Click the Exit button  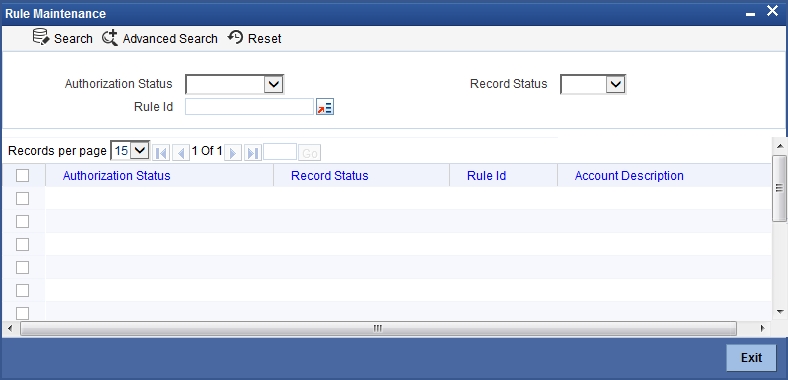click(752, 357)
